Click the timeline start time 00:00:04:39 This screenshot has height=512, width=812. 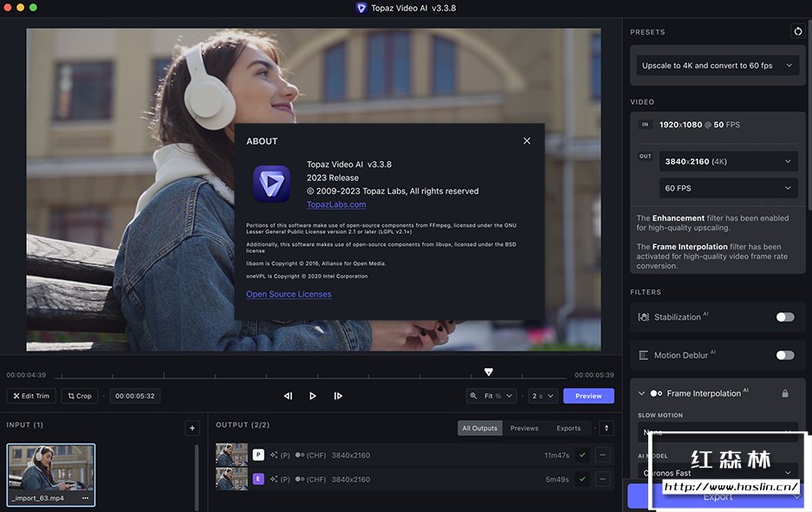click(26, 375)
